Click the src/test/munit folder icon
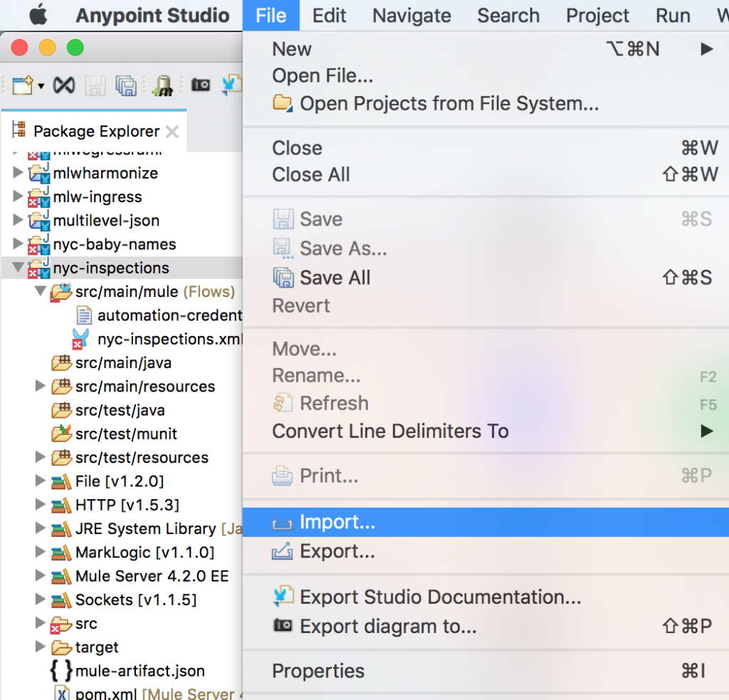The height and width of the screenshot is (700, 729). (x=61, y=434)
